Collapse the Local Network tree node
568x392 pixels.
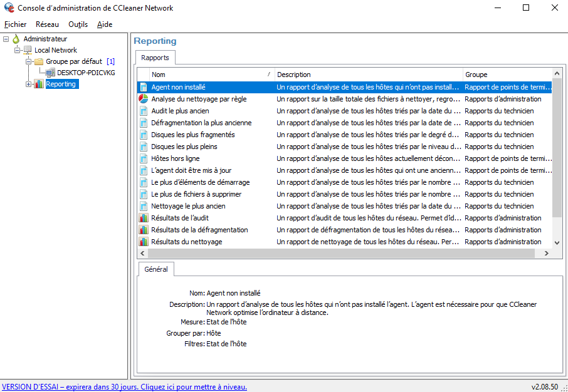coord(17,50)
